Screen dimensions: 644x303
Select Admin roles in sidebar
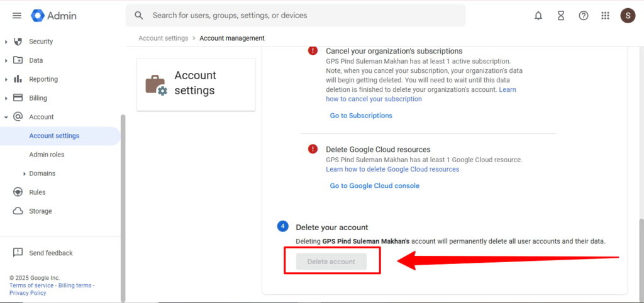(x=47, y=155)
